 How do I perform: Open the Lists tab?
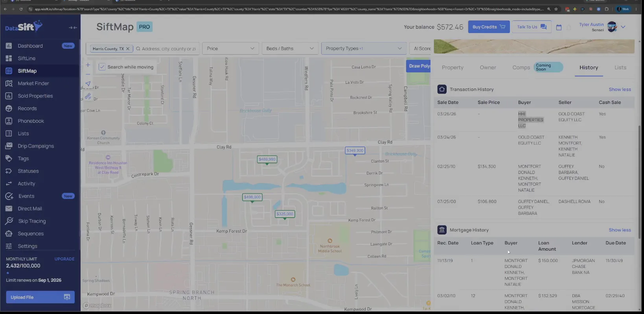click(x=620, y=68)
